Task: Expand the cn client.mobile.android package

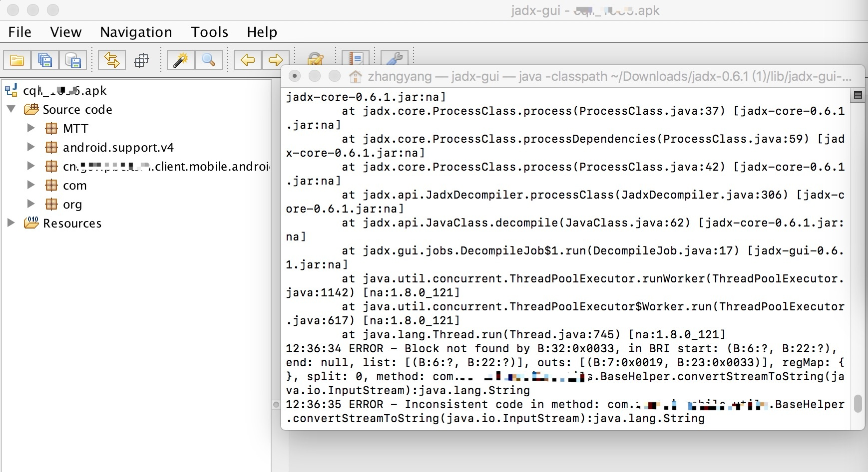Action: click(x=30, y=166)
